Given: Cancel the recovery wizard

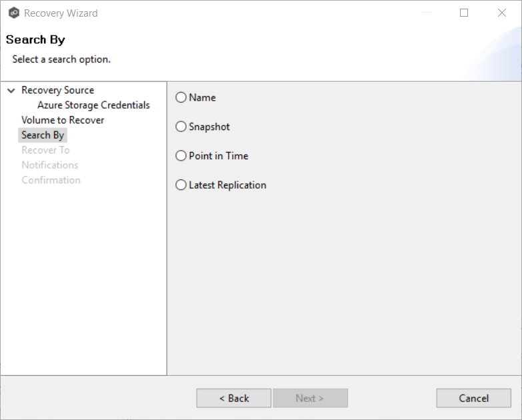Looking at the screenshot, I should (473, 399).
